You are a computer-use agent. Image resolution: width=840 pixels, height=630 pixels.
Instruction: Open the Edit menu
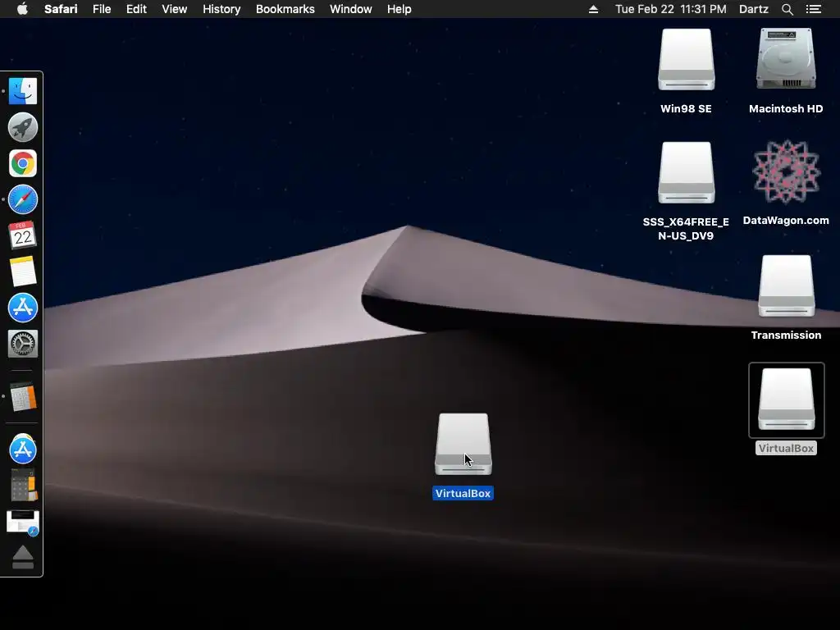coord(136,9)
